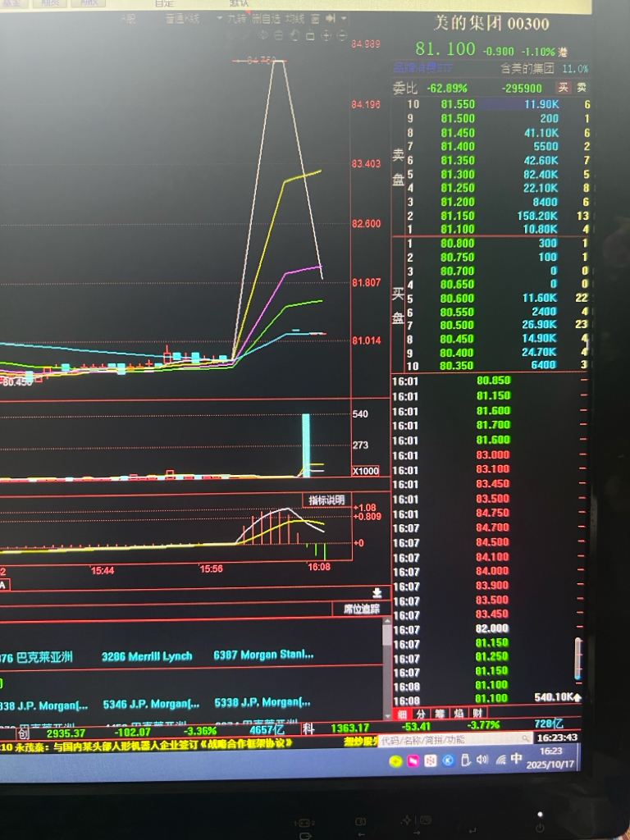This screenshot has width=630, height=840.
Task: Click the 含美的集团 ETF label
Action: (x=527, y=69)
